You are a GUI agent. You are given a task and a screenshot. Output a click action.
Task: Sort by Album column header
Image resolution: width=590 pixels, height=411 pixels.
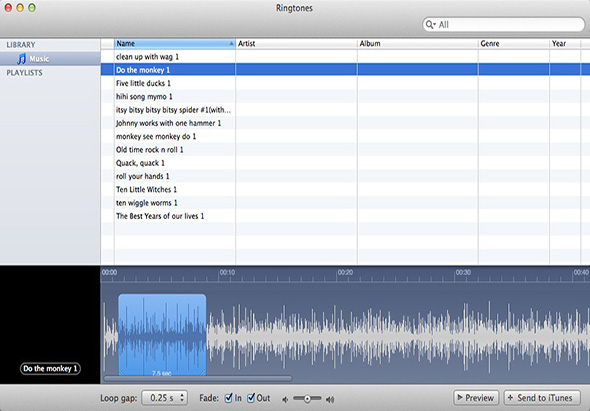418,44
